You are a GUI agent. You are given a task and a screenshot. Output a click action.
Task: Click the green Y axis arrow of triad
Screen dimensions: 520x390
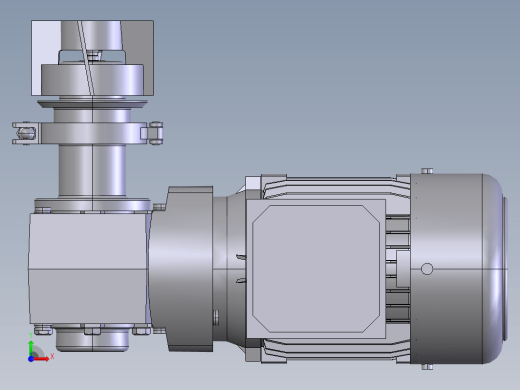(31, 348)
